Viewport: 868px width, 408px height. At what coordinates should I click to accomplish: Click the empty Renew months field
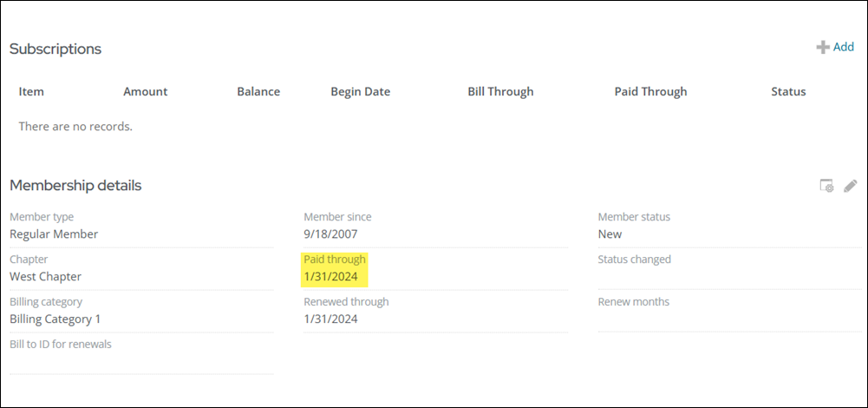click(728, 319)
